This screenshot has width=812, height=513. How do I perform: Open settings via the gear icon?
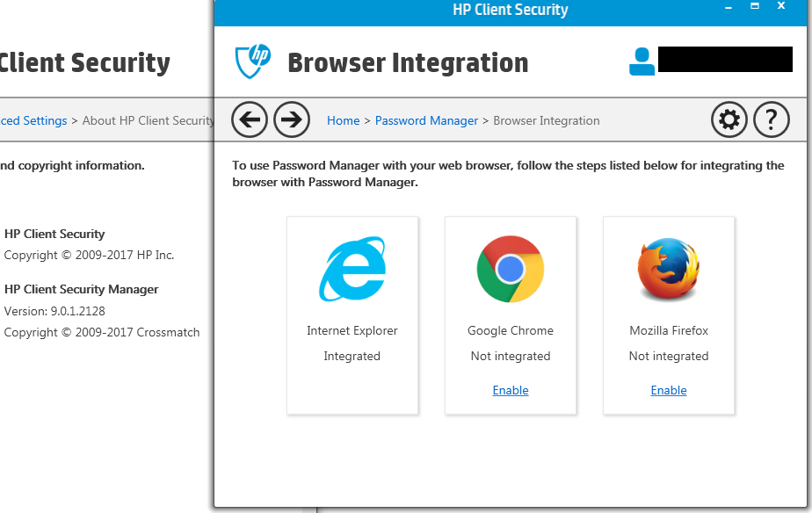[729, 119]
